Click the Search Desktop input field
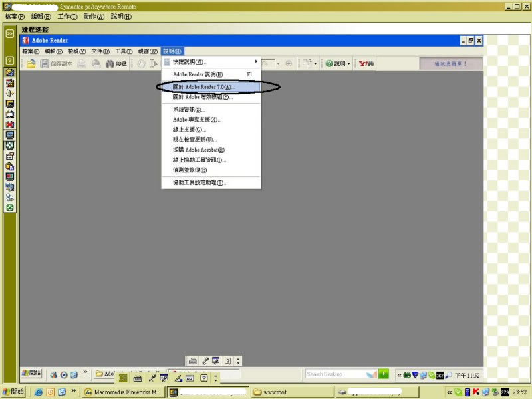This screenshot has width=532, height=399. 341,374
